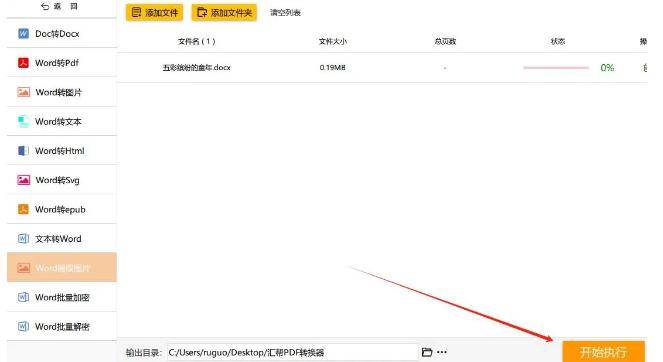The image size is (663, 362).
Task: Click the 总页数 column header
Action: [445, 41]
